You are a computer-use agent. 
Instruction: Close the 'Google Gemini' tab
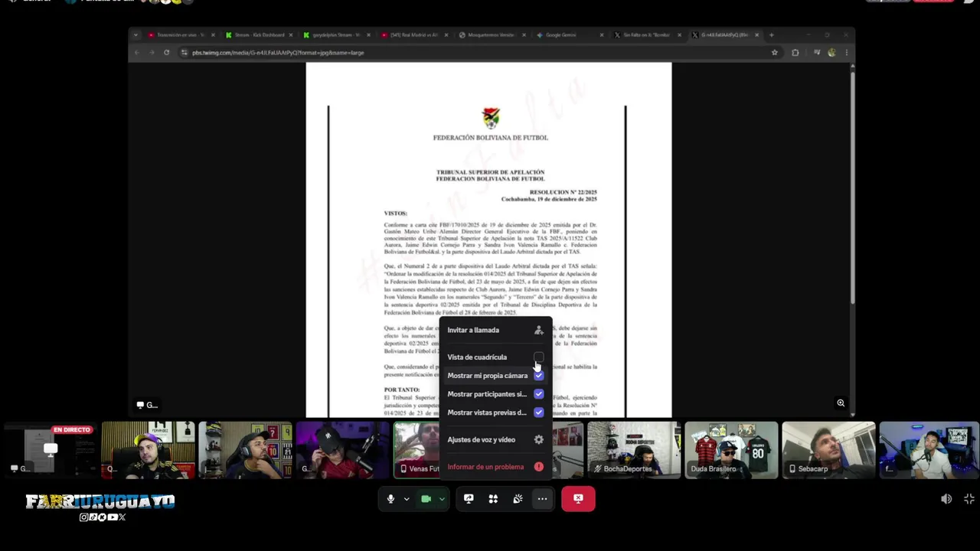[x=602, y=35]
